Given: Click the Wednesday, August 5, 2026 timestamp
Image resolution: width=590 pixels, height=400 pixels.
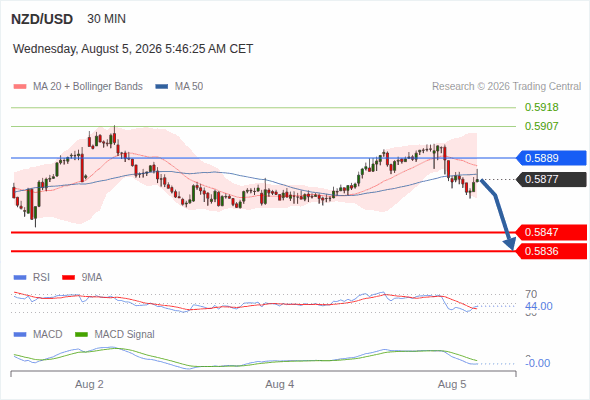Looking at the screenshot, I should point(133,49).
